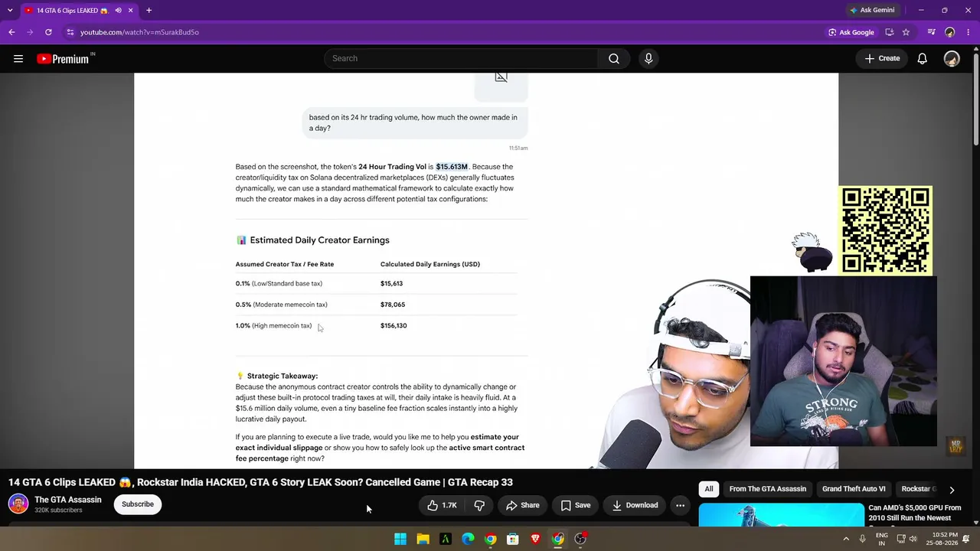Mute the tab via its speaker icon
980x551 pixels.
(x=118, y=10)
